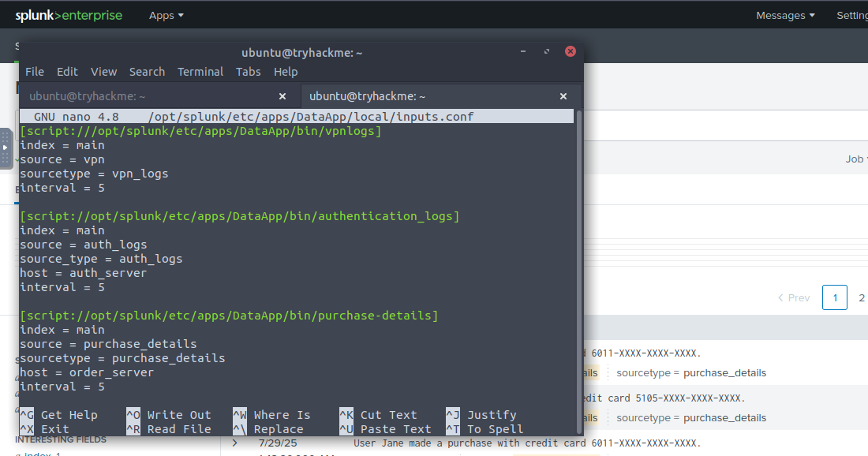Open the Job dropdown on the search page
This screenshot has height=456, width=868.
855,159
